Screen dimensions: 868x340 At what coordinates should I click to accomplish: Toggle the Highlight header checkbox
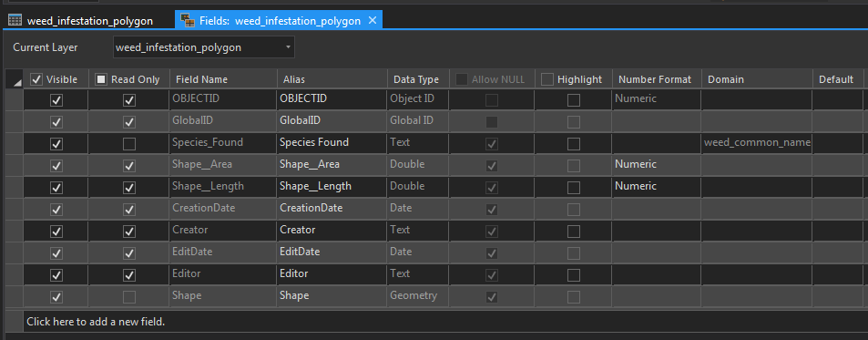[546, 79]
